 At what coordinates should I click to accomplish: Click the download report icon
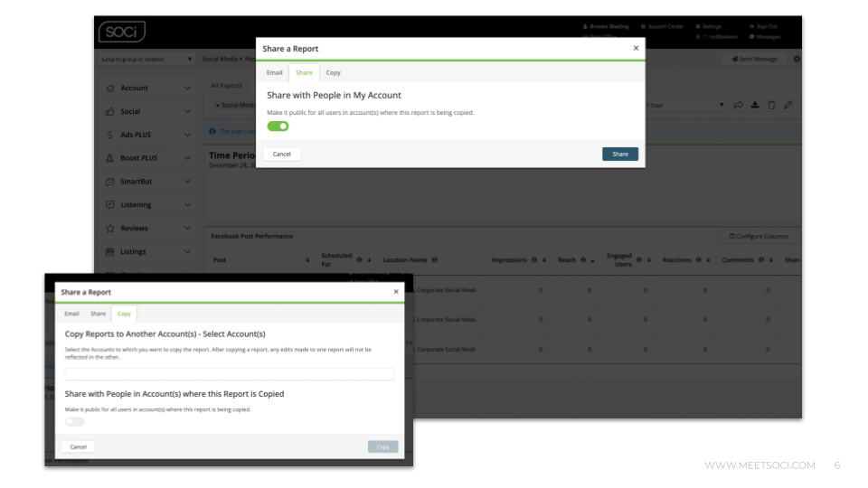pos(755,106)
